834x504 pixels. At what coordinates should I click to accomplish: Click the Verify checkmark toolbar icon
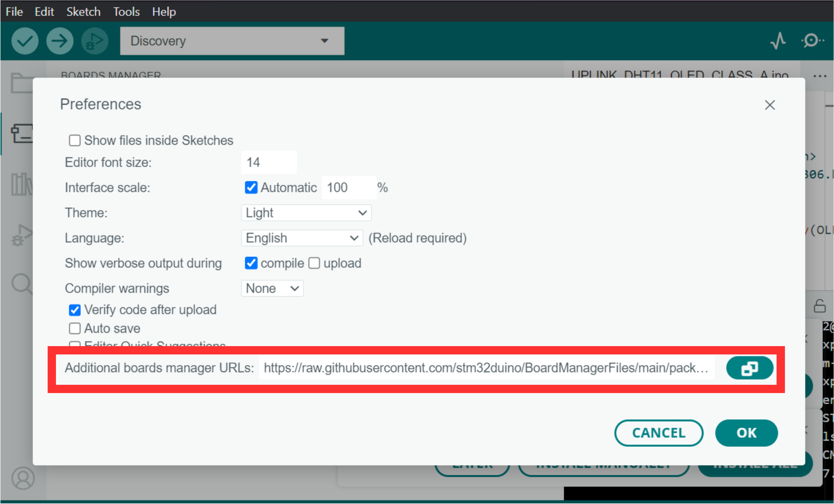coord(25,41)
